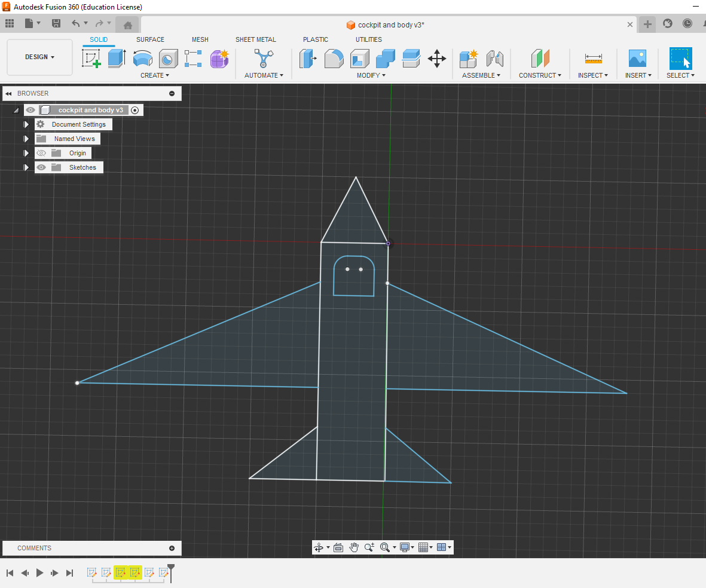706x588 pixels.
Task: Select the Pan tool in navigation bar
Action: pos(353,547)
